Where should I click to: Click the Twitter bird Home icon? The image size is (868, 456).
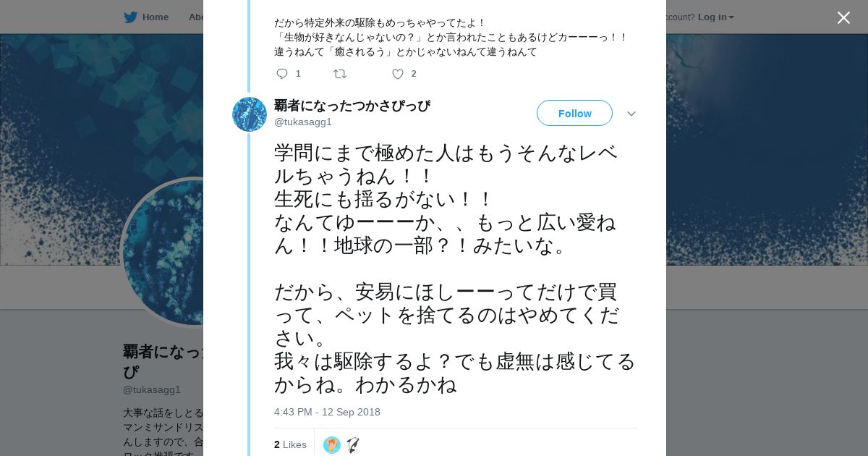pos(130,17)
